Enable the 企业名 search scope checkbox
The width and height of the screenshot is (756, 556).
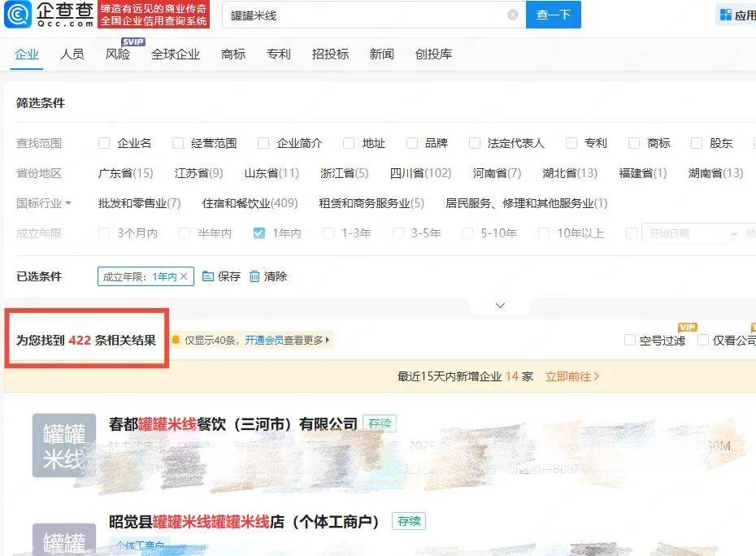(104, 143)
